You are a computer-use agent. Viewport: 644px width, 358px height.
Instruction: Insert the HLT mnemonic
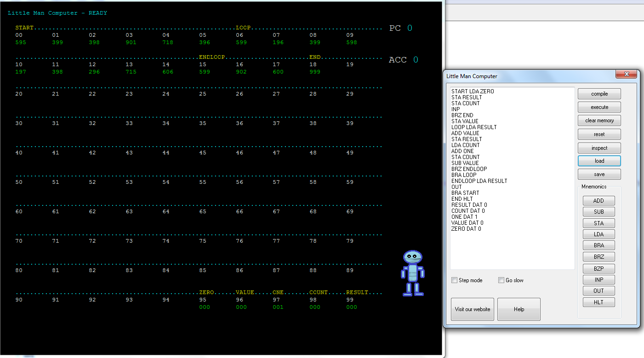coord(598,302)
